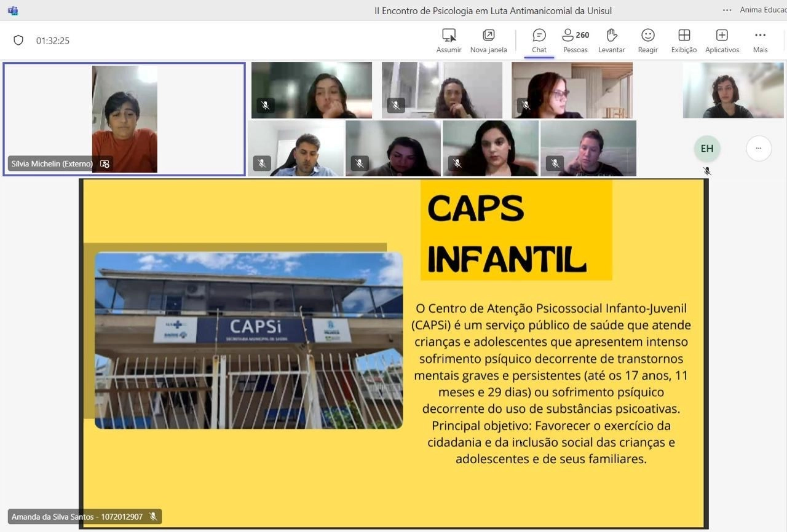Show more participants via ellipsis circle
The width and height of the screenshot is (787, 532).
click(x=759, y=149)
